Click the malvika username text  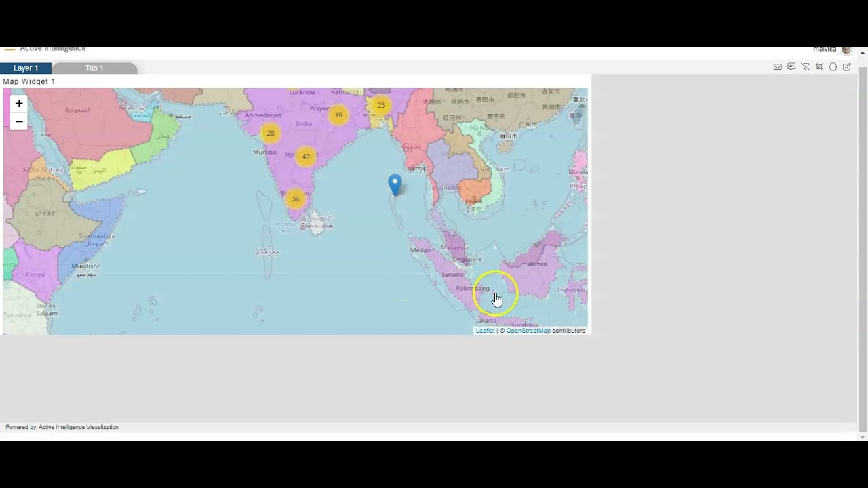click(x=825, y=49)
